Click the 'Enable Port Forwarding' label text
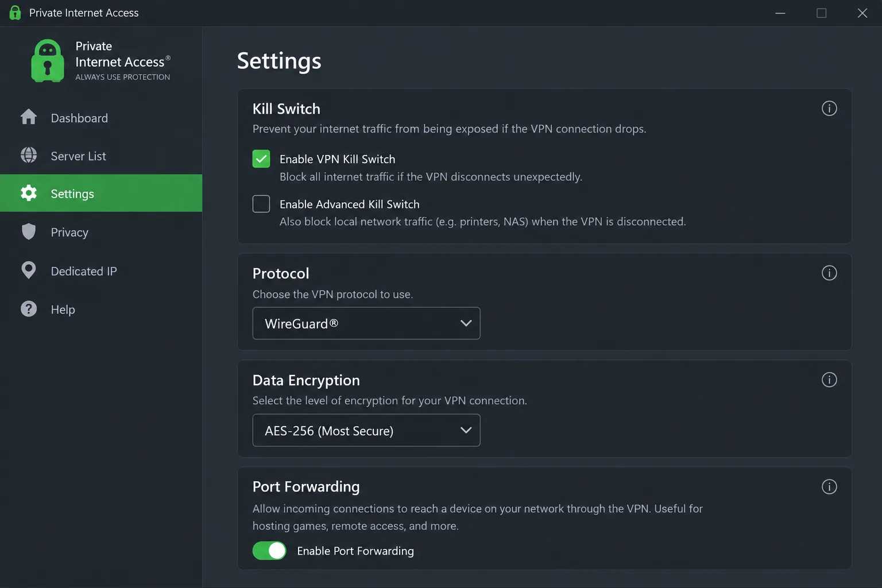This screenshot has height=588, width=882. tap(355, 551)
